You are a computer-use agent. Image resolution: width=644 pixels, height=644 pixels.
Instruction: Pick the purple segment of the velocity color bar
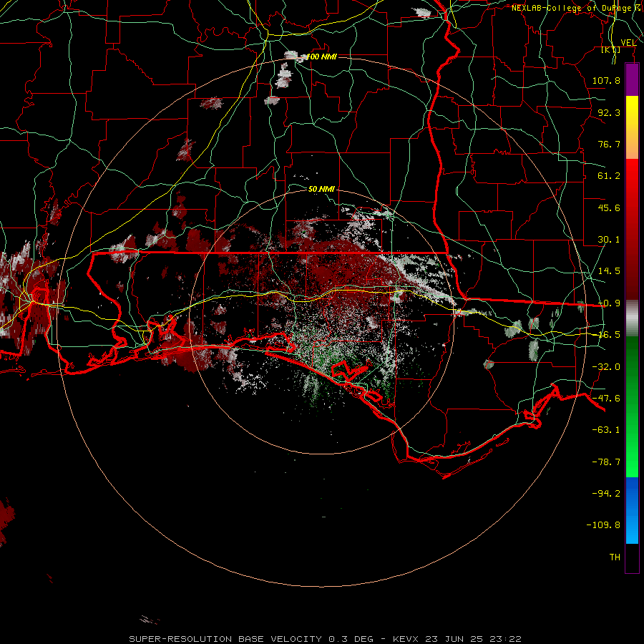click(x=632, y=79)
